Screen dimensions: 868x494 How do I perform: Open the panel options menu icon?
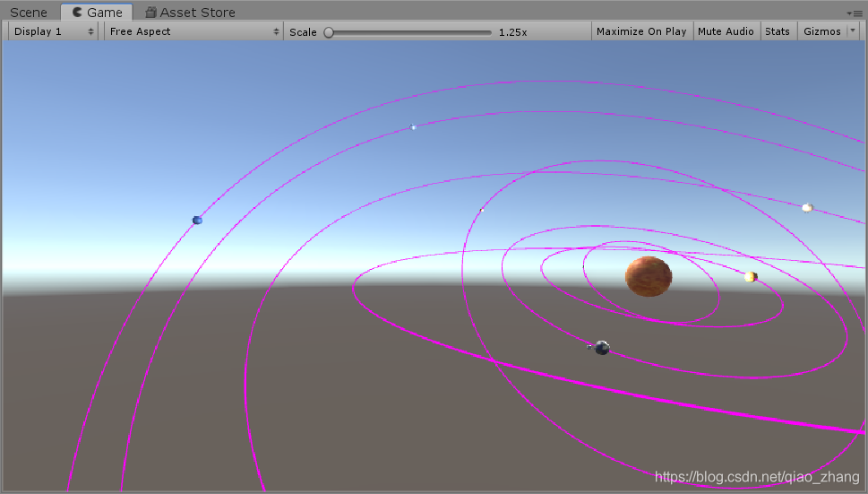coord(855,13)
